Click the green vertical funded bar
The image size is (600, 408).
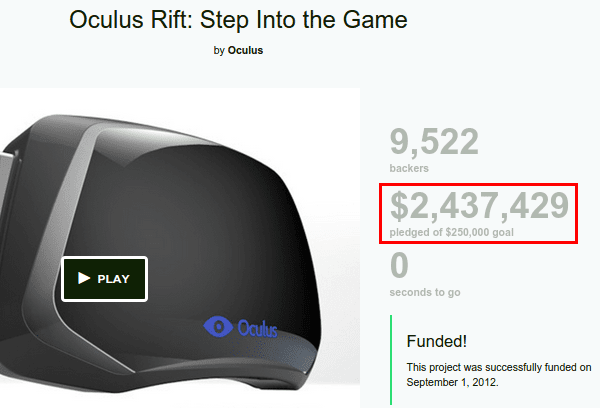pos(391,360)
